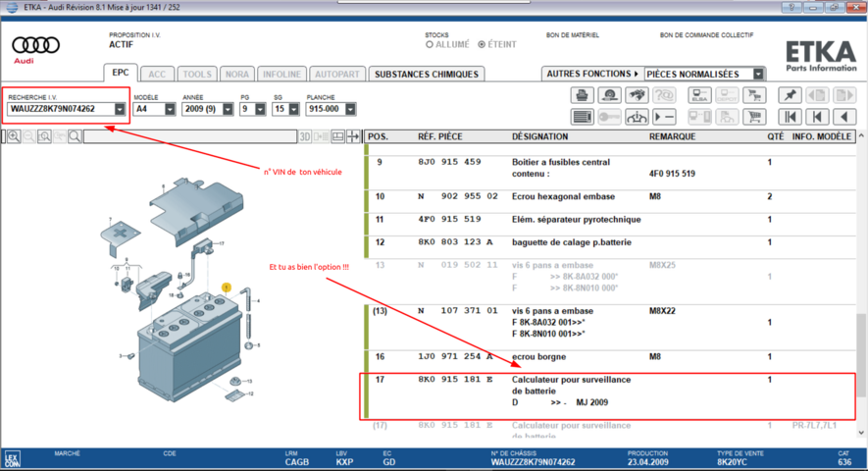Click the RÉF. PIÈCE column header
The height and width of the screenshot is (471, 868).
440,136
